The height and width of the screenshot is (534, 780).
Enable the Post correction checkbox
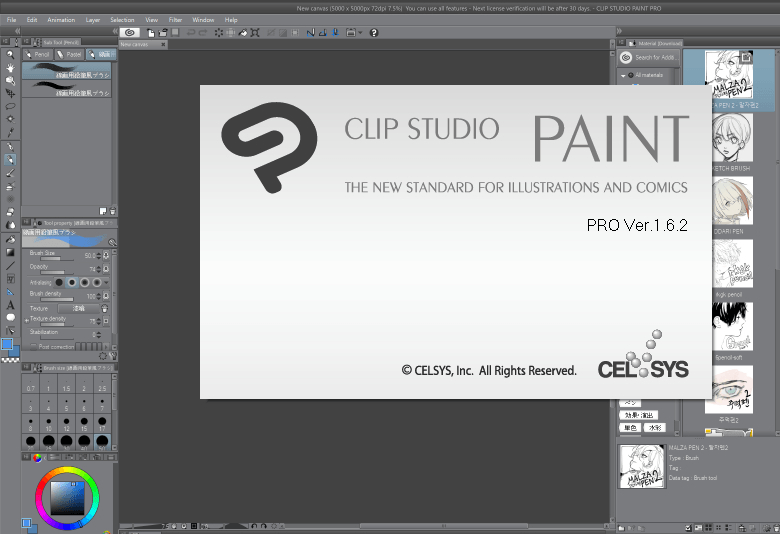point(32,346)
